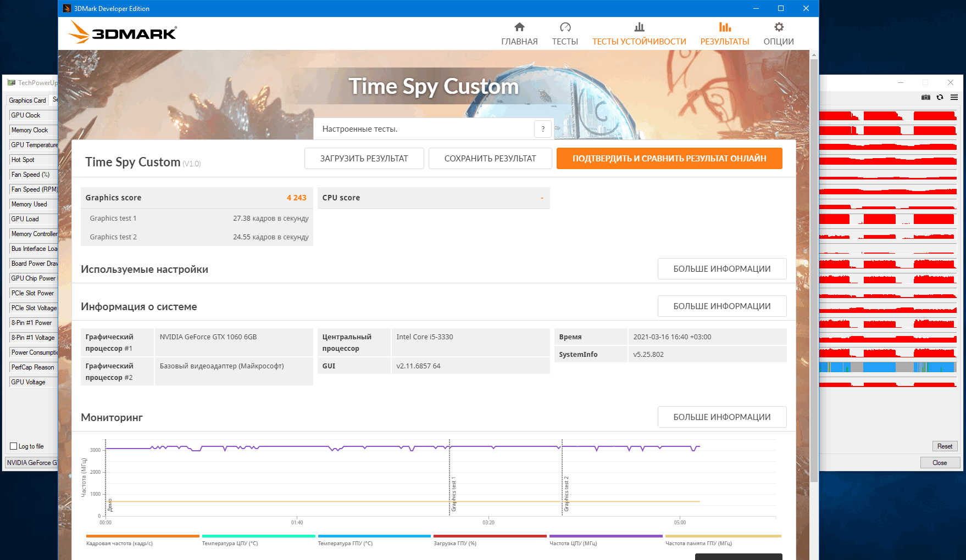Click the Reset button in GPU-Z
966x560 pixels.
(945, 446)
